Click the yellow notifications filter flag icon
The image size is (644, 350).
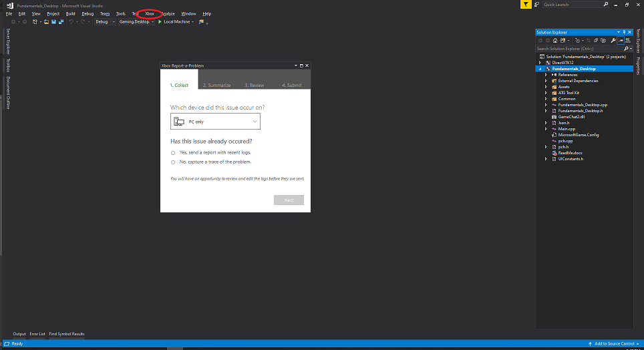pos(526,5)
